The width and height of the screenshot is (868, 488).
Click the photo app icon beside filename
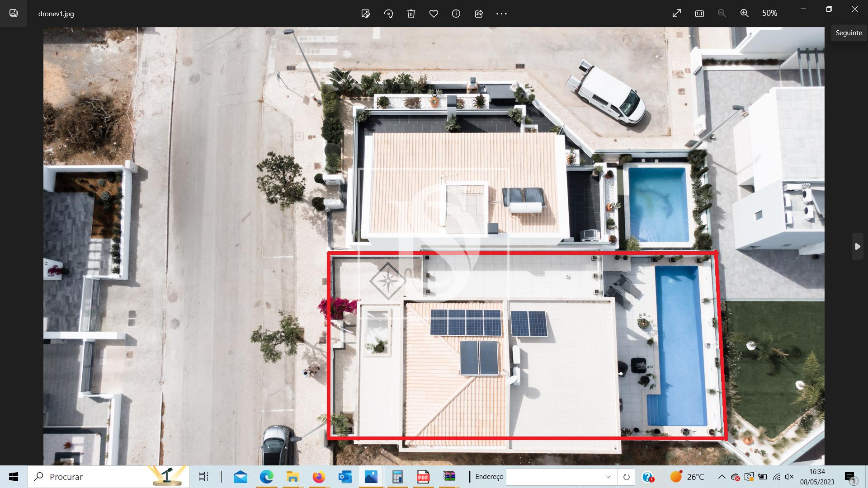point(14,14)
